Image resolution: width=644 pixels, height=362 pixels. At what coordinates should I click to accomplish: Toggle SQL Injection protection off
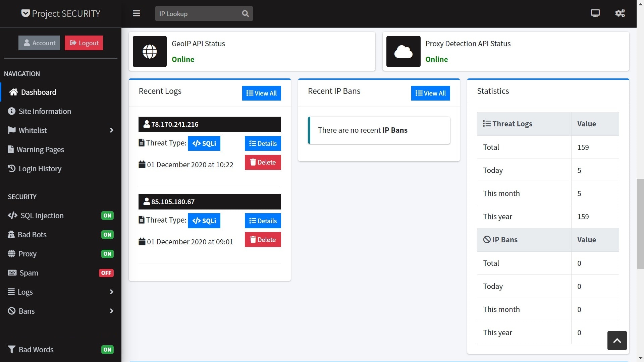[x=107, y=216]
